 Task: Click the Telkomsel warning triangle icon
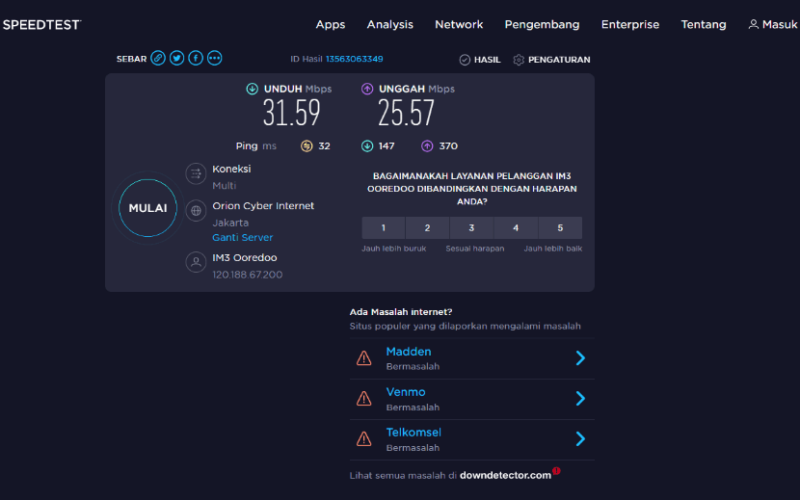364,439
